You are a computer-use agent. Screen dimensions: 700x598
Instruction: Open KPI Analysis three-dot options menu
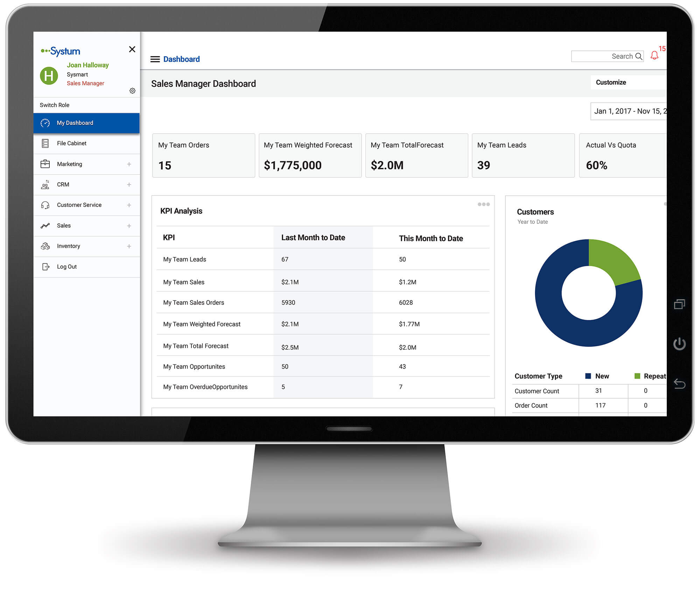(483, 205)
